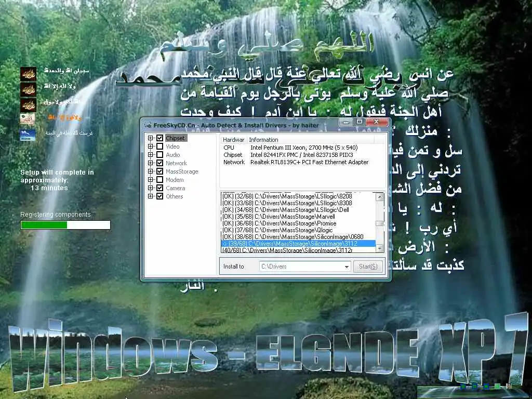Close the Auto Detect drivers window
This screenshot has height=399, width=532.
[376, 122]
